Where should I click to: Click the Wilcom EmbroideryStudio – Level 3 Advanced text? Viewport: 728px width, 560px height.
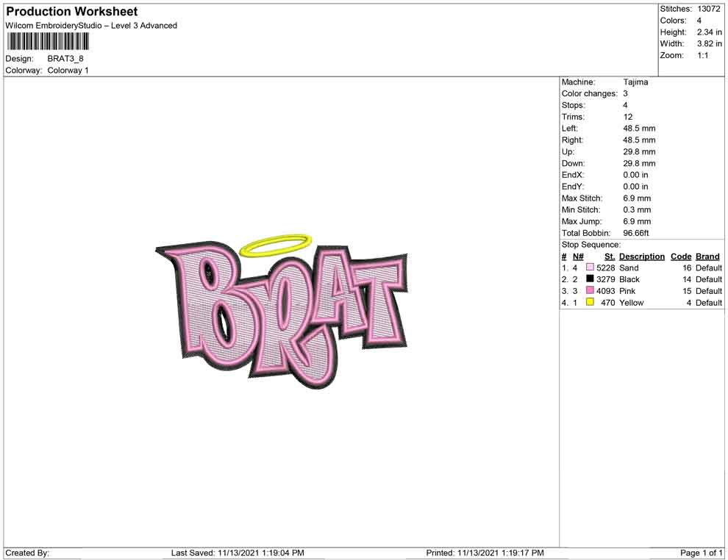coord(91,26)
